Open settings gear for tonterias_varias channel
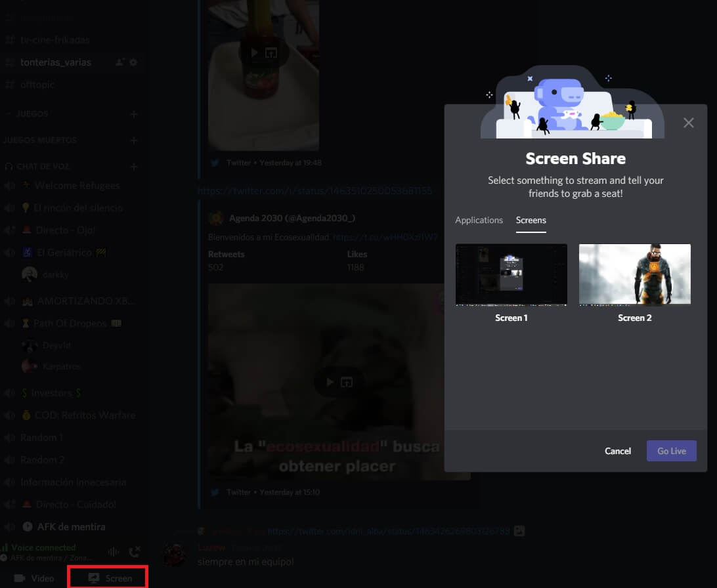This screenshot has width=717, height=588. pyautogui.click(x=133, y=62)
